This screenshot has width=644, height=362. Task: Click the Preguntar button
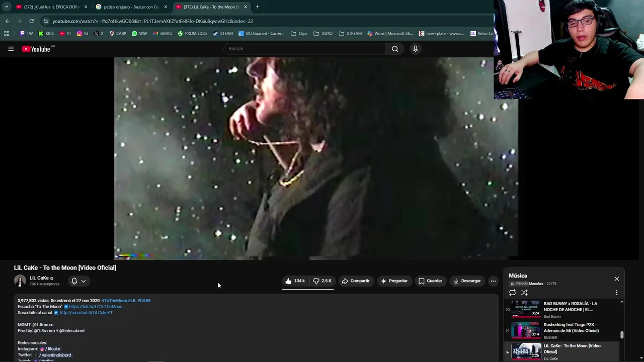tap(394, 281)
